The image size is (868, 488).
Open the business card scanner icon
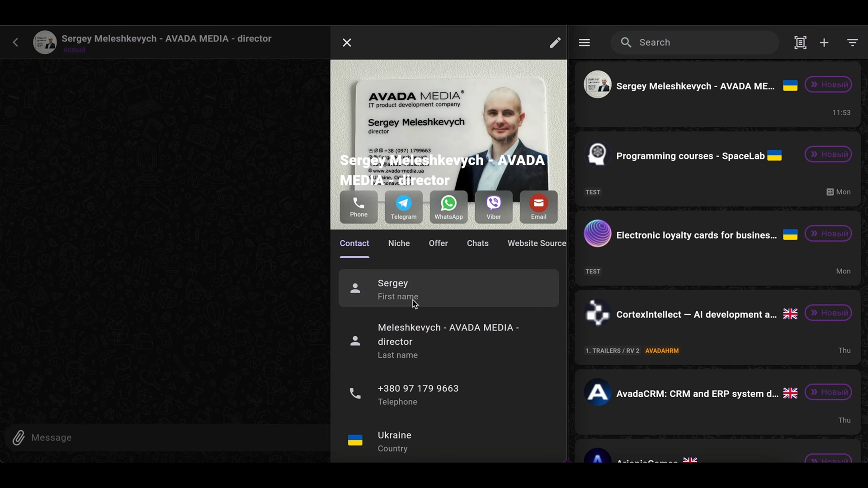pyautogui.click(x=800, y=42)
